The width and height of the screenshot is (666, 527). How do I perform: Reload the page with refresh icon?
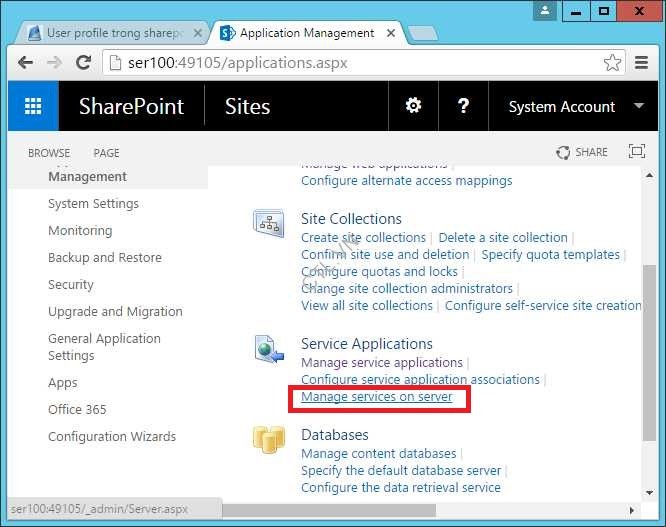coord(83,63)
